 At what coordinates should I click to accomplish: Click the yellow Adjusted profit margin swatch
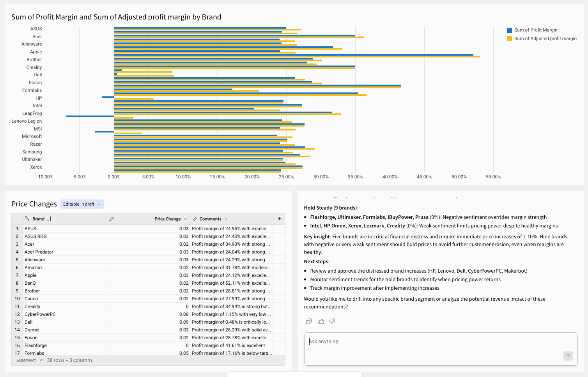click(510, 39)
